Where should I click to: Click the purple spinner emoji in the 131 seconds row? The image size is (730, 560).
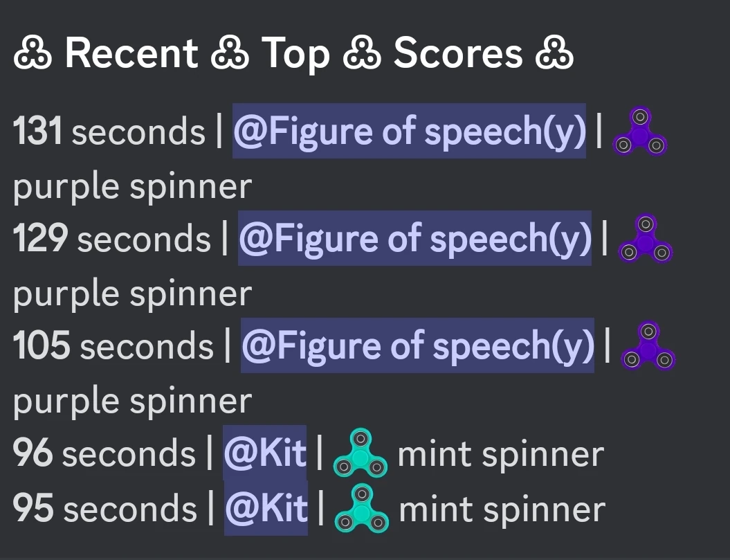(x=640, y=132)
